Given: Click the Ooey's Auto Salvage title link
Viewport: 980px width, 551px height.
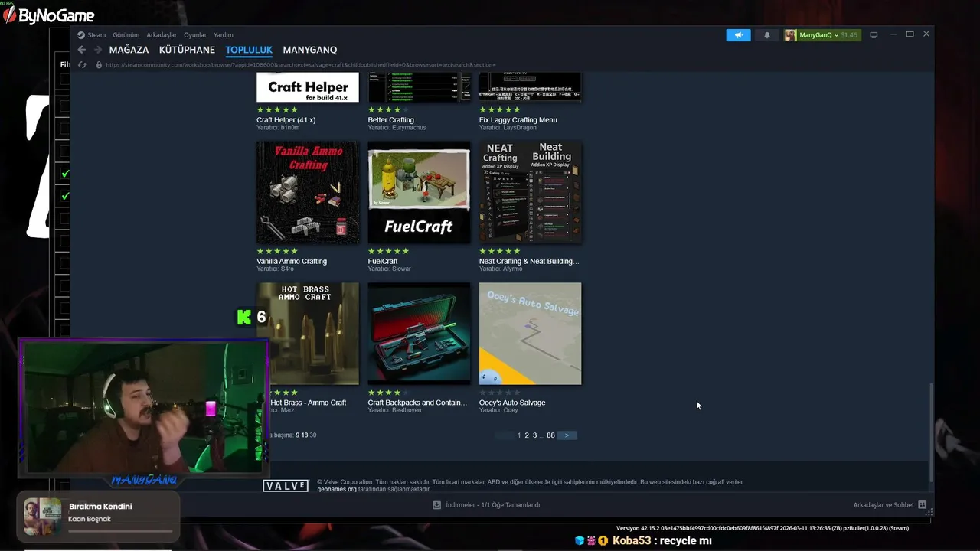Looking at the screenshot, I should coord(512,403).
